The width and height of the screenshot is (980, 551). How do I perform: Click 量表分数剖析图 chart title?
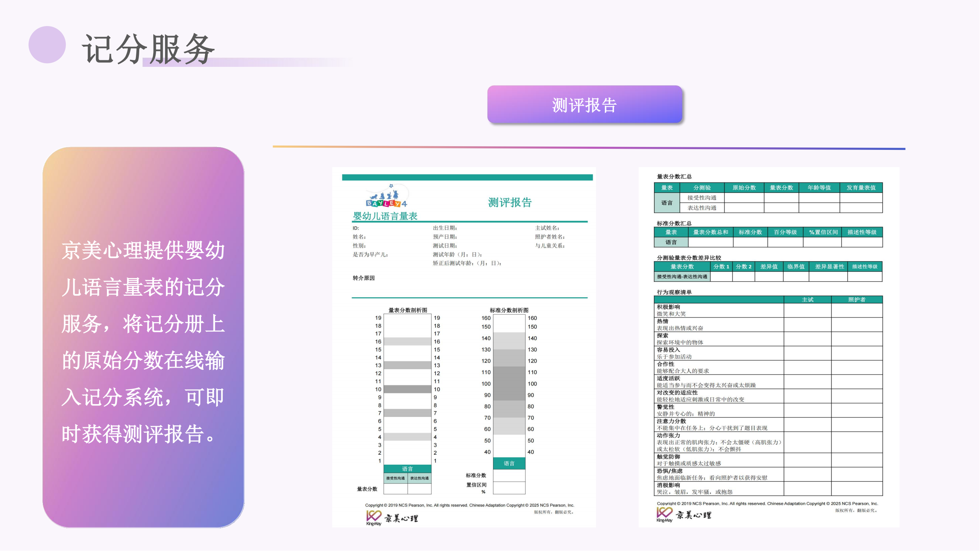[408, 310]
